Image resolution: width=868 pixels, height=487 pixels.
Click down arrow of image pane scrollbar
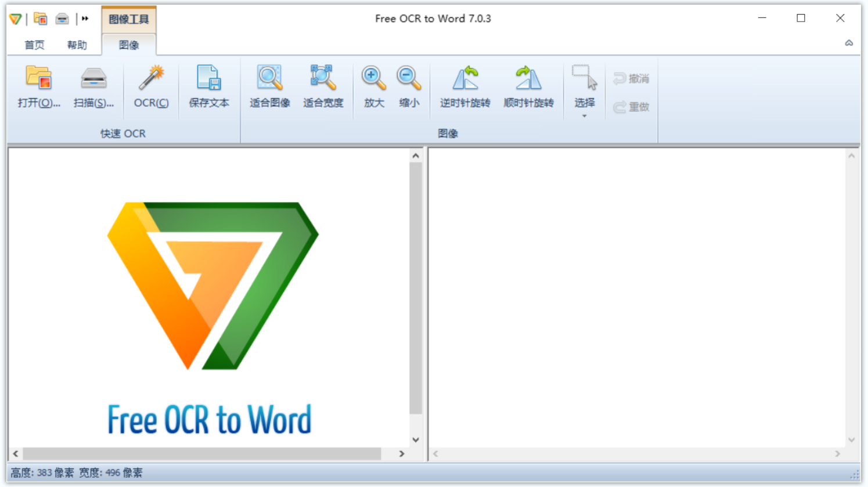pos(416,439)
